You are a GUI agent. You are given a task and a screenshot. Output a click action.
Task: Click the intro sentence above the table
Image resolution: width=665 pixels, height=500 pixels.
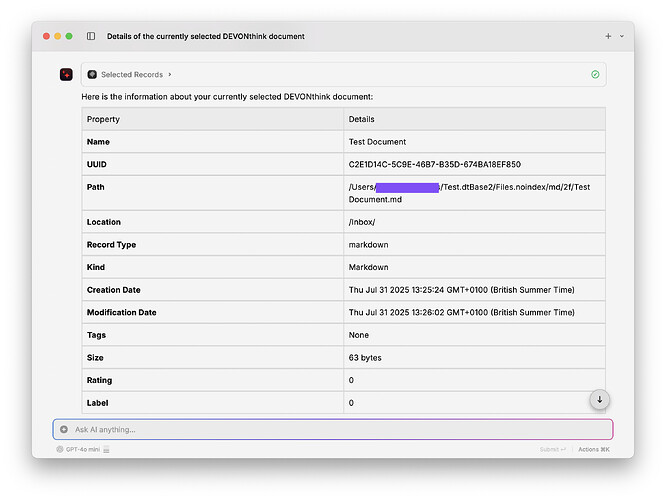point(227,97)
